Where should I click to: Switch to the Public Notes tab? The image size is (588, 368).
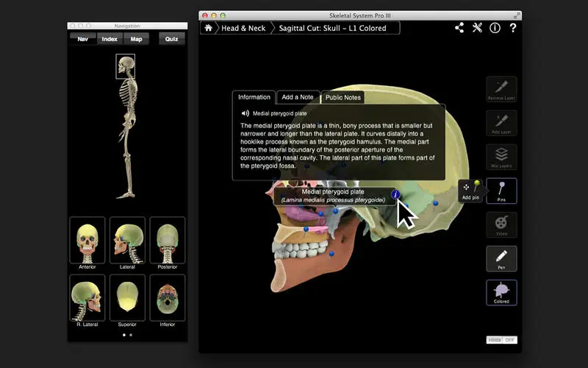[x=343, y=98]
